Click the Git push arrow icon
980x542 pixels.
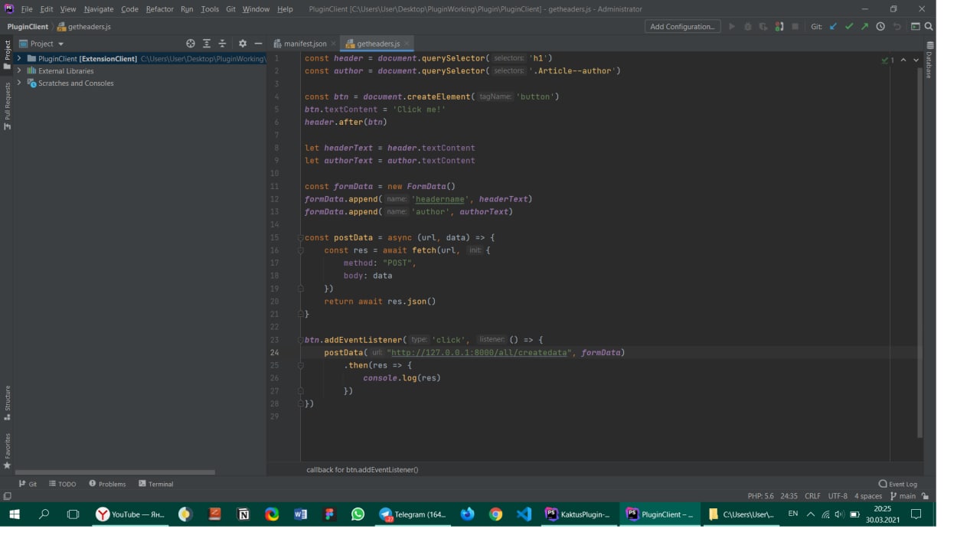[x=864, y=27]
